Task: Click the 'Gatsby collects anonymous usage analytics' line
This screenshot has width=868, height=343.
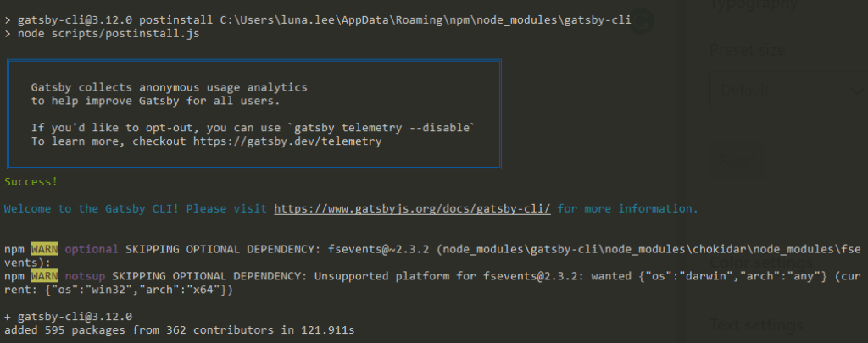Action: point(169,87)
